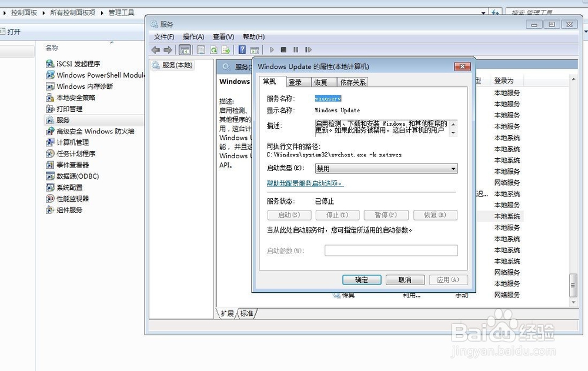Select Windows PowerShell Modules icon

point(50,75)
